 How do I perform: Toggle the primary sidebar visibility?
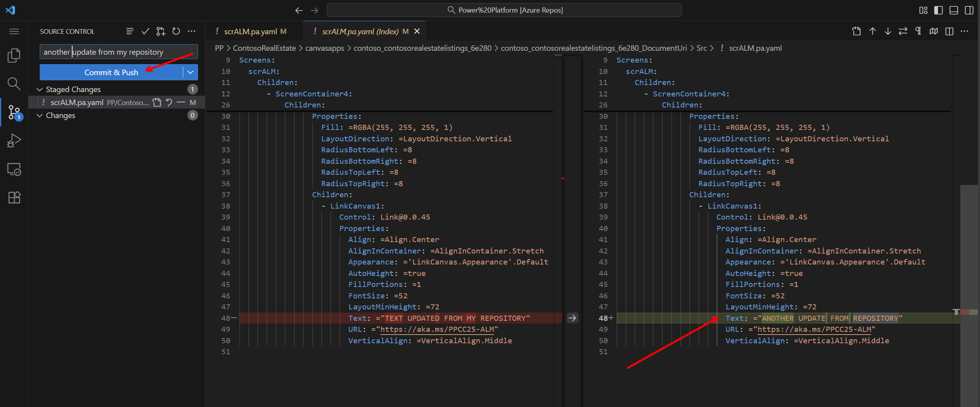(x=938, y=10)
